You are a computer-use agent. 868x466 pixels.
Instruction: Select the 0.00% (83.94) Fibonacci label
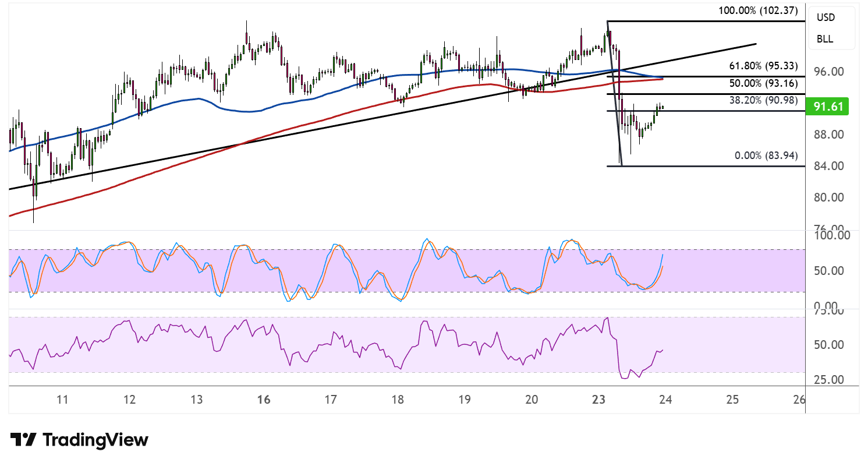766,155
